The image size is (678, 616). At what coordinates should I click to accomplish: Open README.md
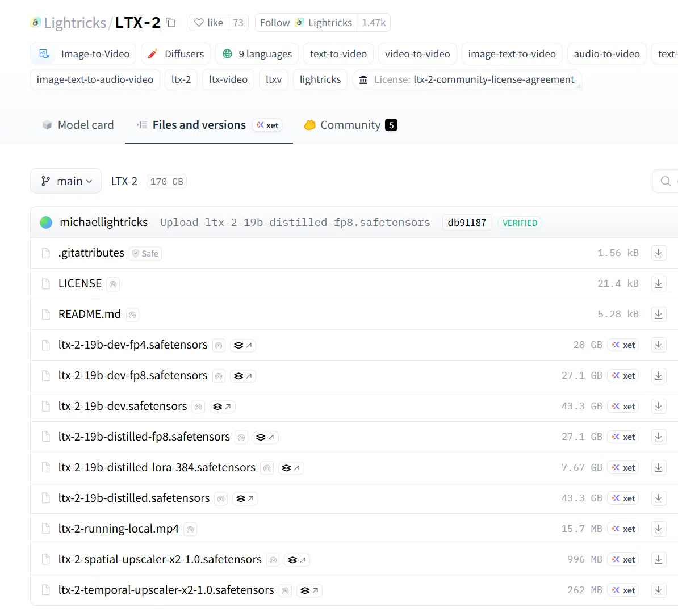coord(90,315)
